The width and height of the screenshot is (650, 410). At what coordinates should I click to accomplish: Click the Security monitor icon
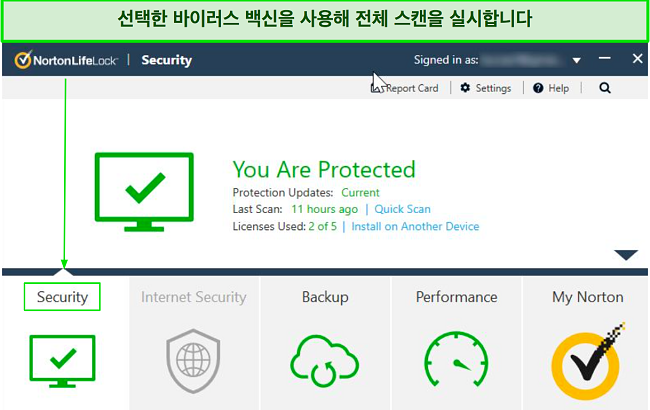(x=62, y=361)
